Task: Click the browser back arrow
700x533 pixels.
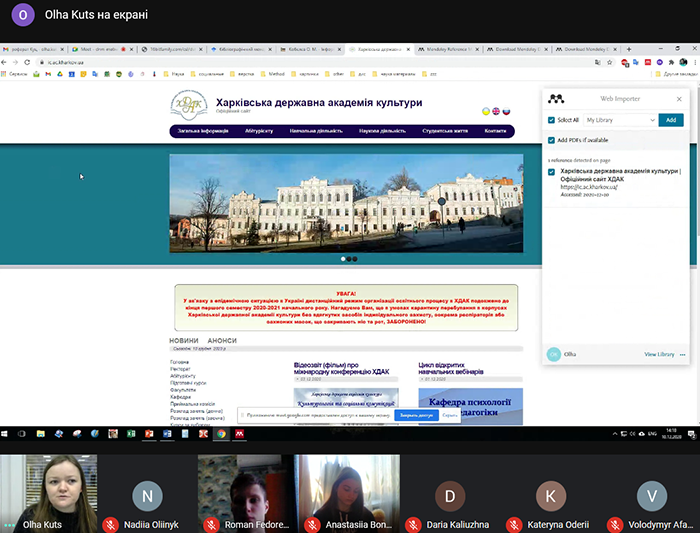Action: coord(4,62)
